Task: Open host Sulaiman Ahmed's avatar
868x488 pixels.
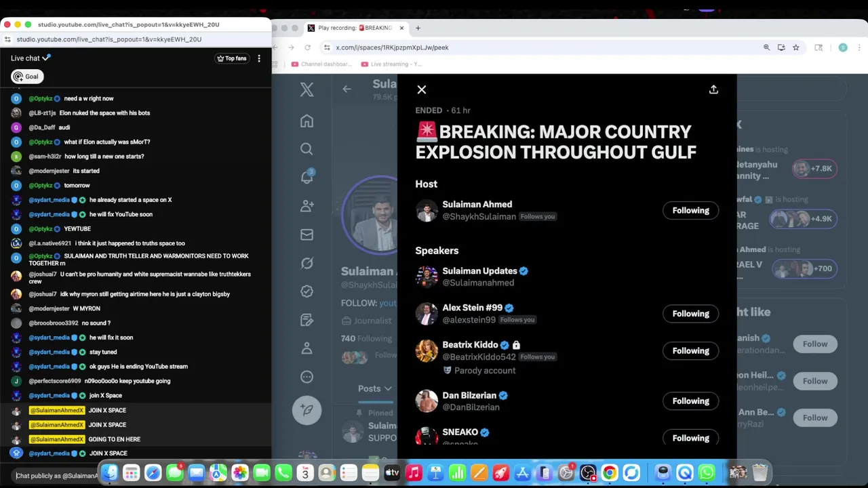Action: point(427,211)
